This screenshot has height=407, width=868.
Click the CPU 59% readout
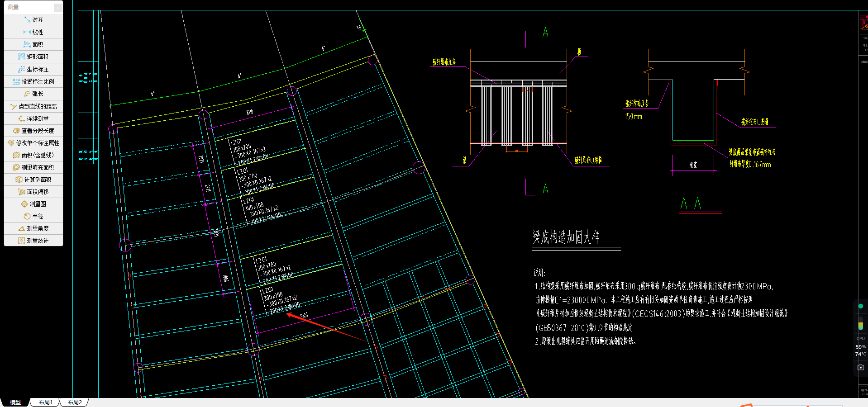click(860, 347)
